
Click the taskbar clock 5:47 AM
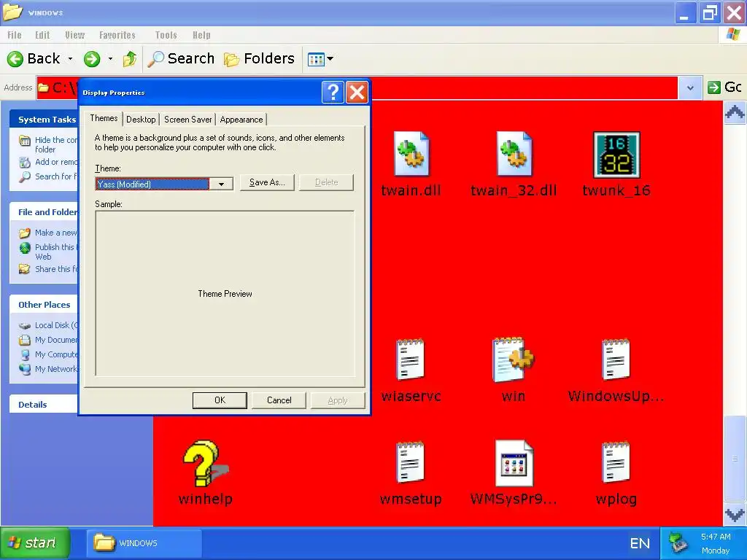(716, 537)
